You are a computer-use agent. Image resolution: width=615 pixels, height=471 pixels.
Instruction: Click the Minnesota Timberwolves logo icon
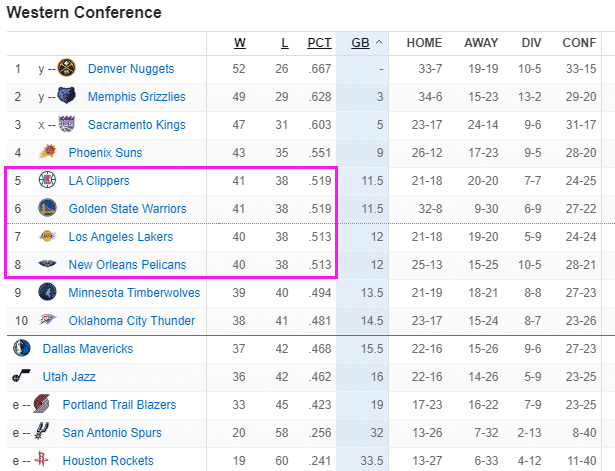[x=47, y=293]
